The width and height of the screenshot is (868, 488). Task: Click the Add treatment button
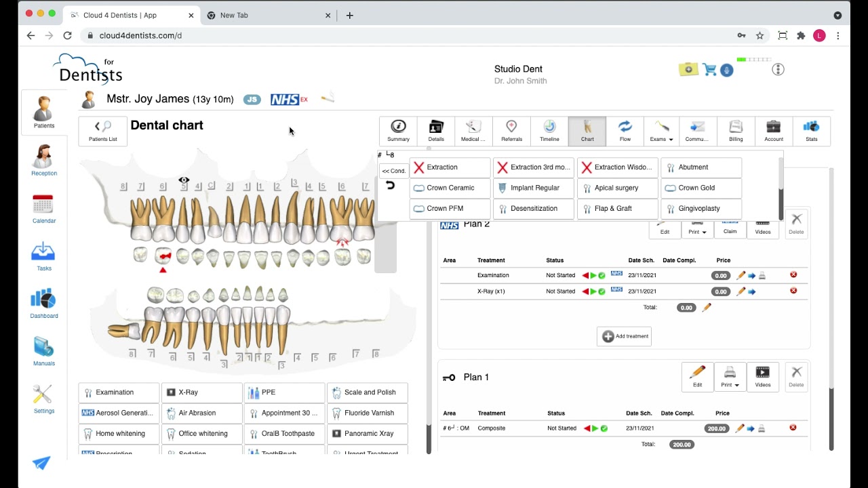pyautogui.click(x=624, y=336)
